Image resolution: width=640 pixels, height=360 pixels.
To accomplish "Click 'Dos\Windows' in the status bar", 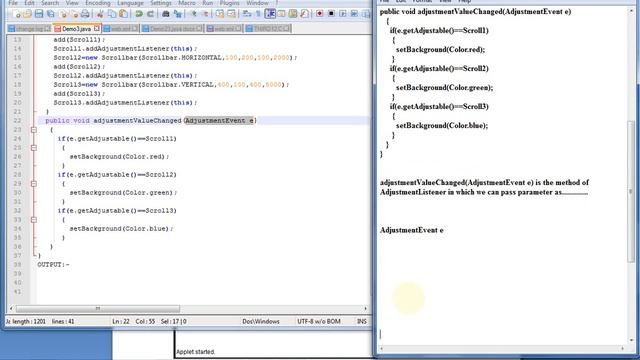I will tap(261, 322).
